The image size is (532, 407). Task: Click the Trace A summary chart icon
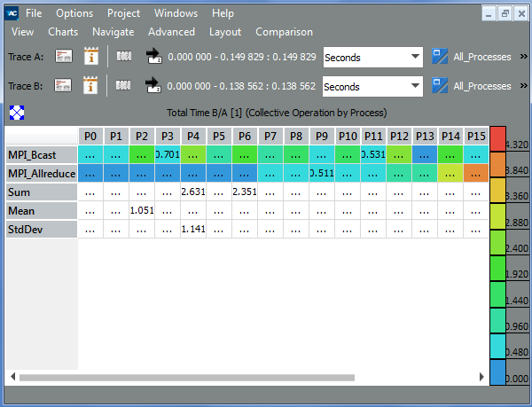pos(63,57)
